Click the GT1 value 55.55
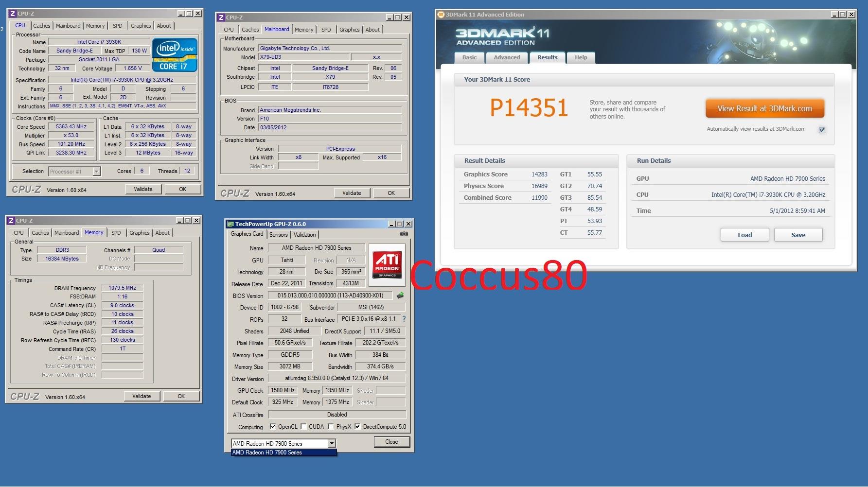This screenshot has height=487, width=868. coord(595,174)
